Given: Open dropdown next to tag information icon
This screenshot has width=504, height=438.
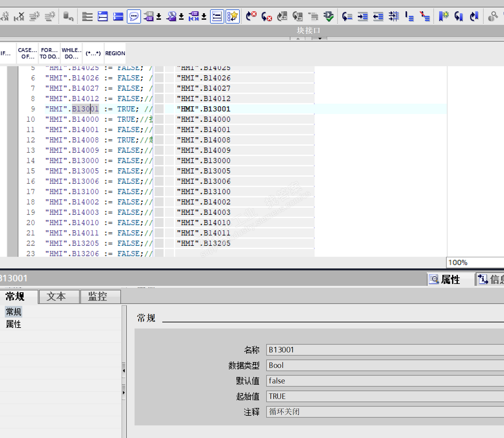Looking at the screenshot, I should pos(181,16).
